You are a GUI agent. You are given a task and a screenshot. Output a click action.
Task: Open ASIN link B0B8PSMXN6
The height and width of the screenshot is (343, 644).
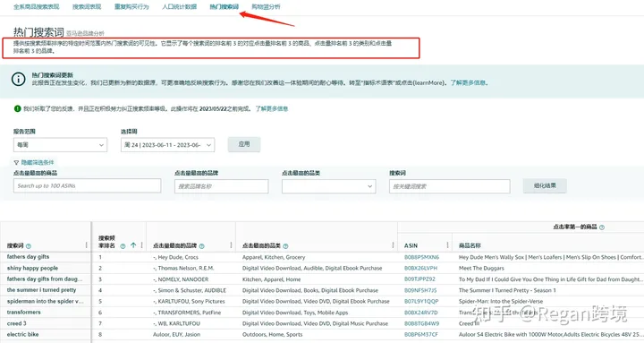pyautogui.click(x=421, y=257)
